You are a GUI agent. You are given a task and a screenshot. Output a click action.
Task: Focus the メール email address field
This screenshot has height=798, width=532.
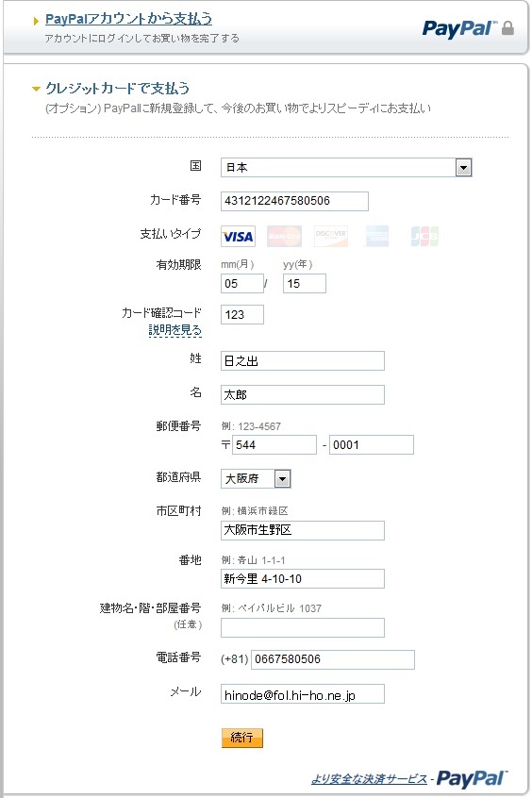303,694
